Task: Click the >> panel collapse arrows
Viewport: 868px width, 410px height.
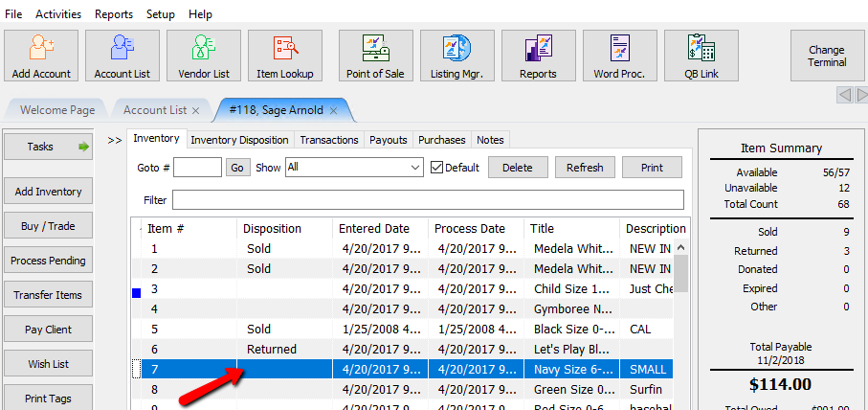Action: pyautogui.click(x=115, y=141)
